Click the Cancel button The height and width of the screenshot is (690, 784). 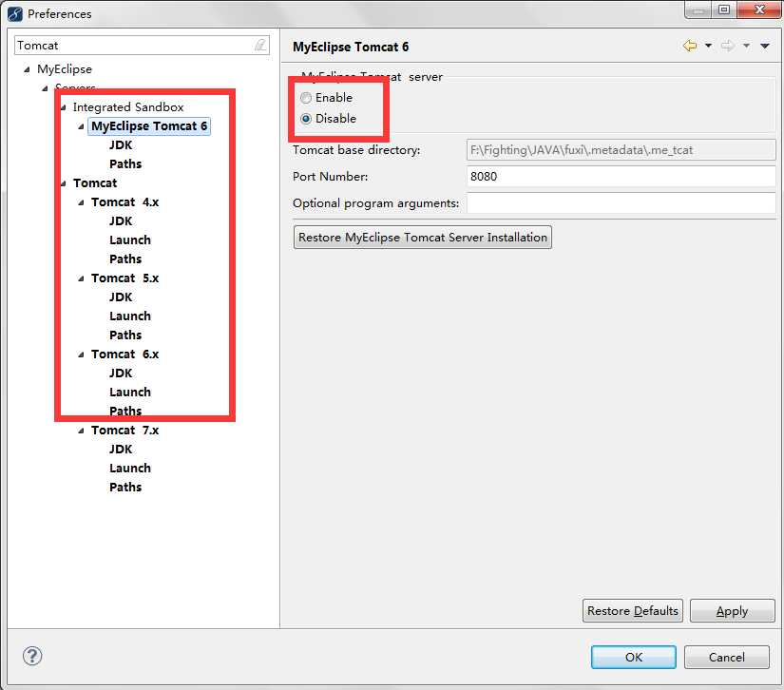[726, 657]
